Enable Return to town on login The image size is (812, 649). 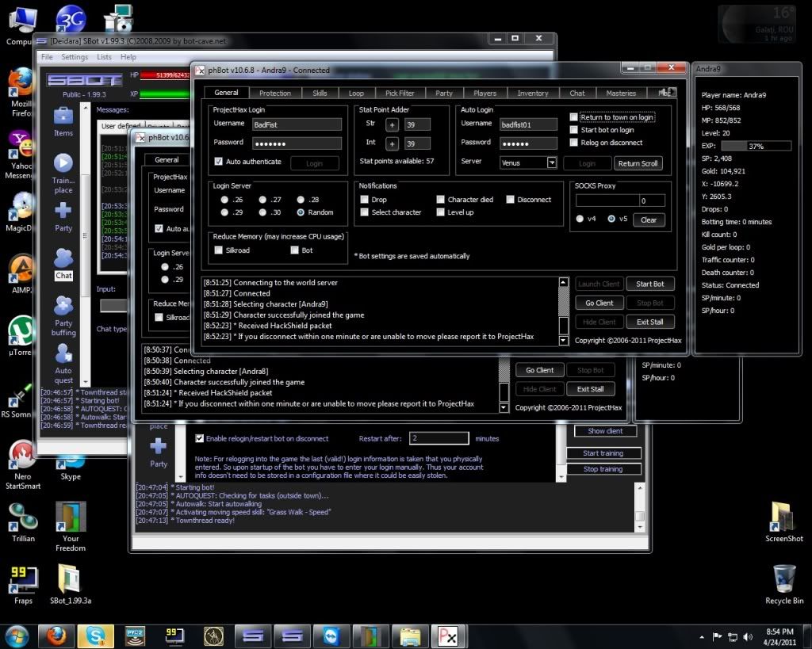pos(574,117)
